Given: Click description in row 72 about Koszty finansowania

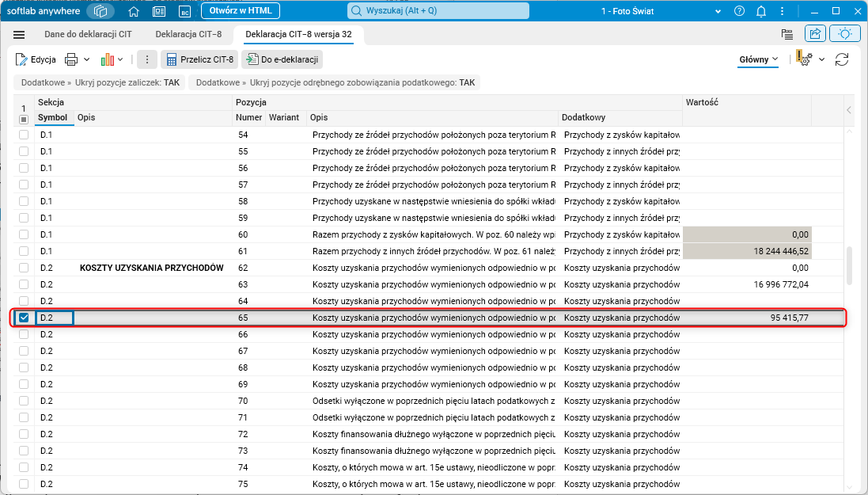Looking at the screenshot, I should coord(434,434).
